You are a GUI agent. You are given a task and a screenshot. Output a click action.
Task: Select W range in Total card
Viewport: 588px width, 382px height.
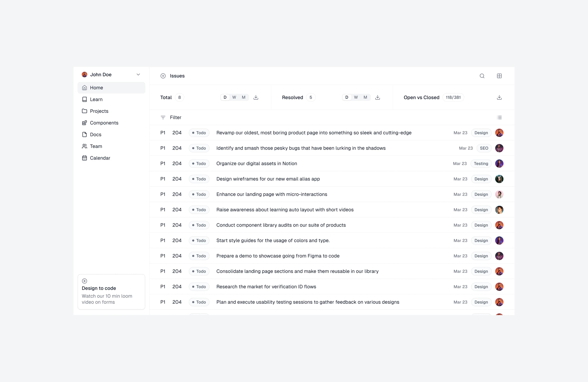[x=234, y=97]
